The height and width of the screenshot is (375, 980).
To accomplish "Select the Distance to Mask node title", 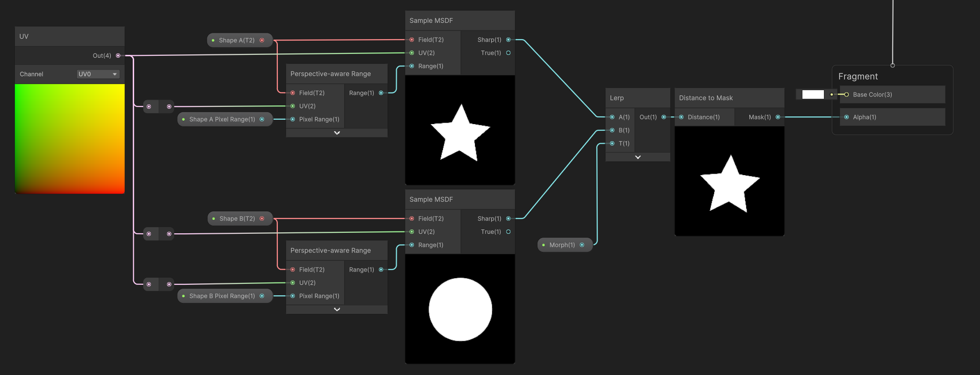I will (x=729, y=98).
